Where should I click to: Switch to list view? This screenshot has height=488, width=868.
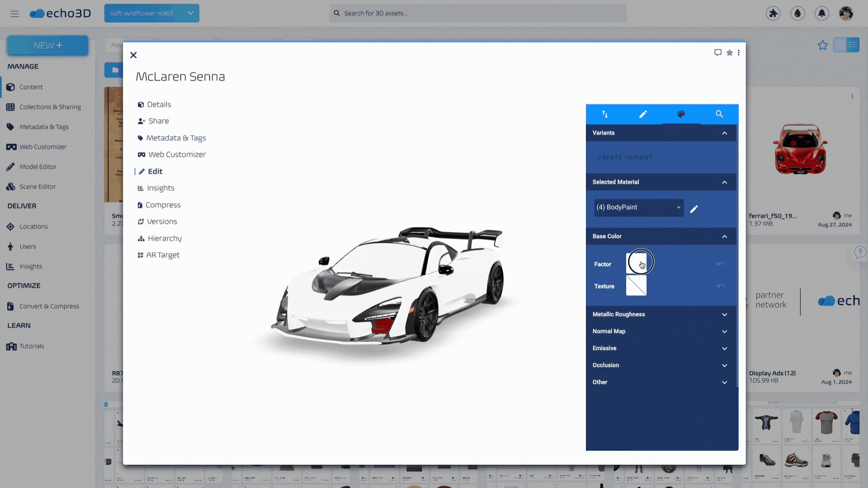(x=853, y=45)
